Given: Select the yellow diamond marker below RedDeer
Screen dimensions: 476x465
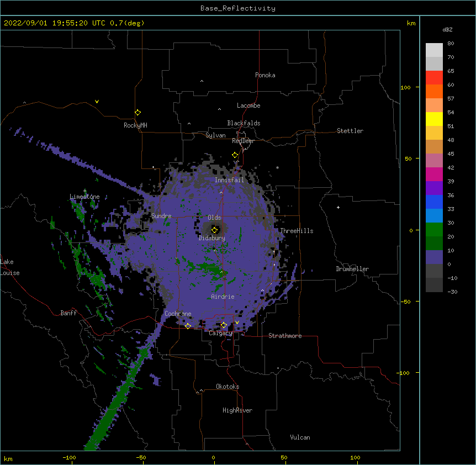Looking at the screenshot, I should pos(235,155).
